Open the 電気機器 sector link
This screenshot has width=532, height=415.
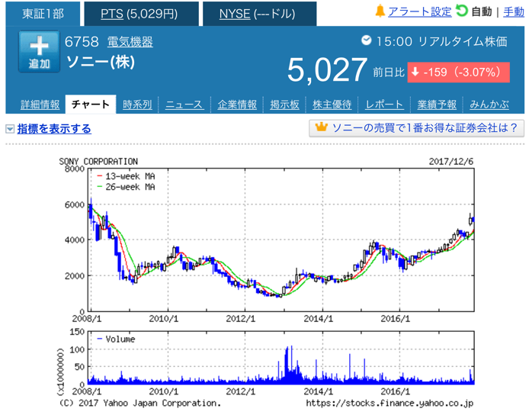click(x=130, y=42)
